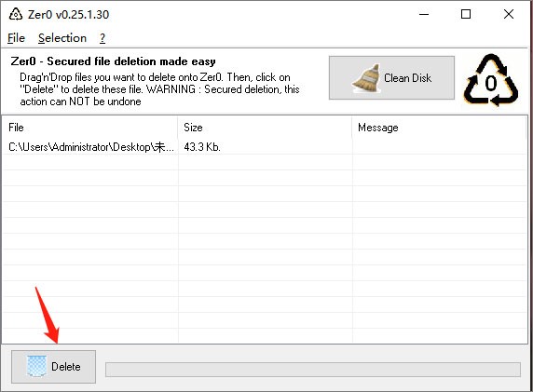
Task: Close the Zer0 window
Action: (x=509, y=14)
